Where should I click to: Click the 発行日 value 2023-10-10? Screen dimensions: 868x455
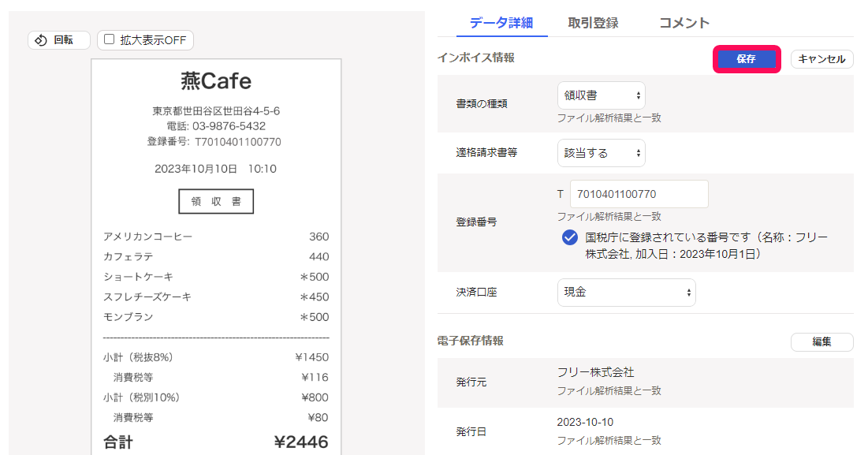pyautogui.click(x=585, y=423)
